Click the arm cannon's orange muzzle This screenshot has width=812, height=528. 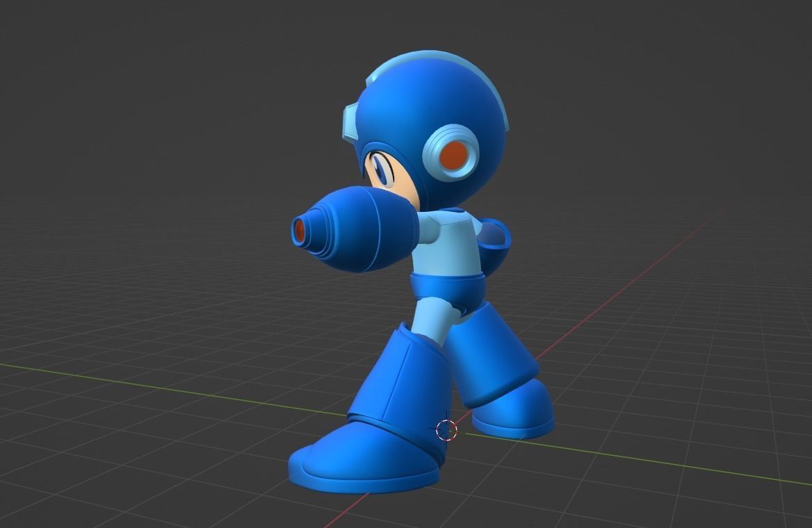click(x=299, y=231)
